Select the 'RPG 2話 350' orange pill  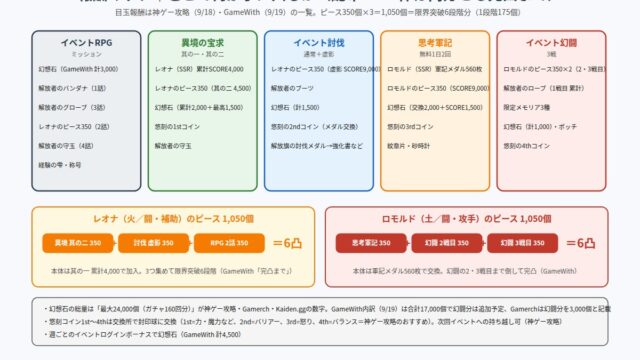(229, 243)
